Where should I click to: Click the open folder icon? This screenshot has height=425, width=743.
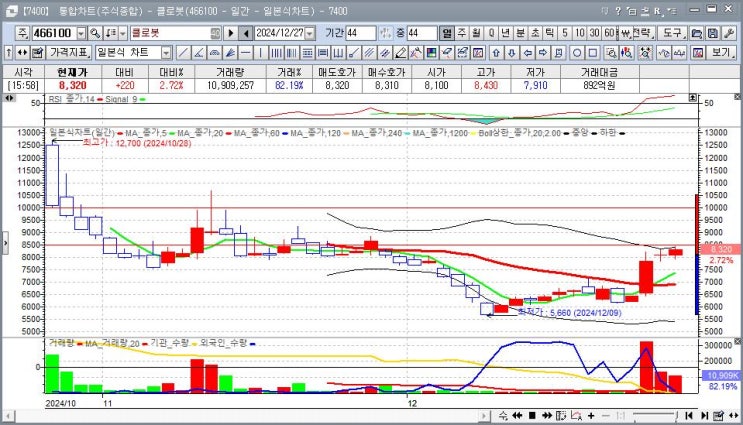click(697, 33)
